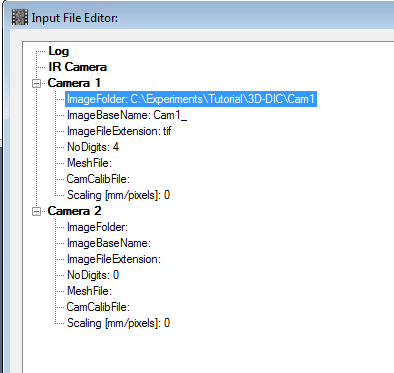Select the empty Camera 2 ImageBaseName row
Viewport: 394px width, 373px height.
pyautogui.click(x=109, y=243)
